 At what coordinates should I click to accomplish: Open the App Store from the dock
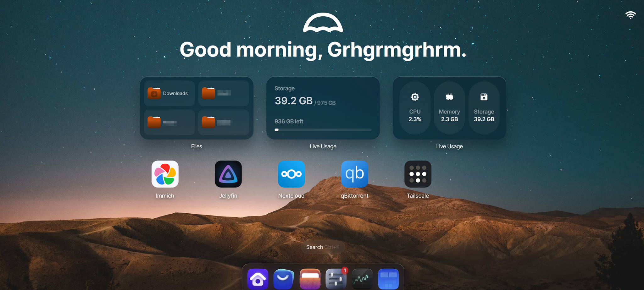coord(284,279)
